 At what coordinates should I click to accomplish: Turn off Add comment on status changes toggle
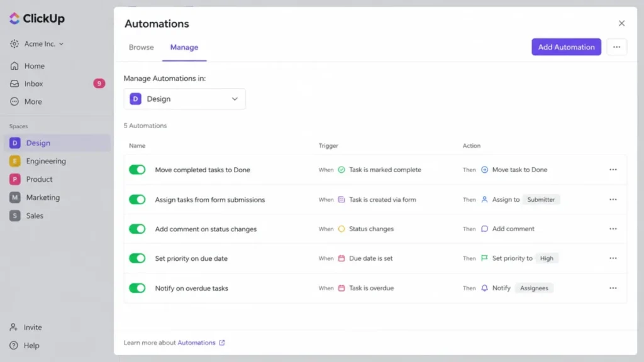(x=137, y=229)
